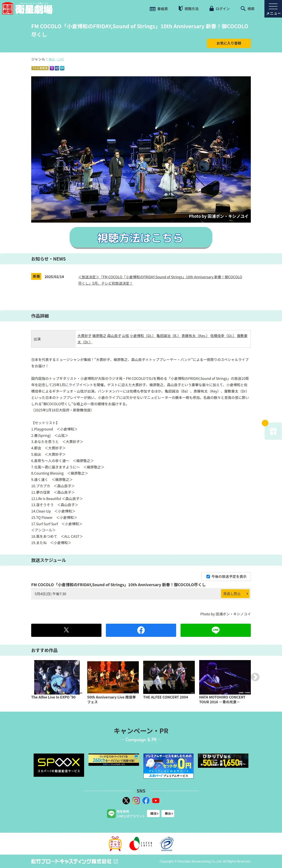Click the S broadcast badge icon
Screen dimensions: 282x868
click(x=52, y=68)
